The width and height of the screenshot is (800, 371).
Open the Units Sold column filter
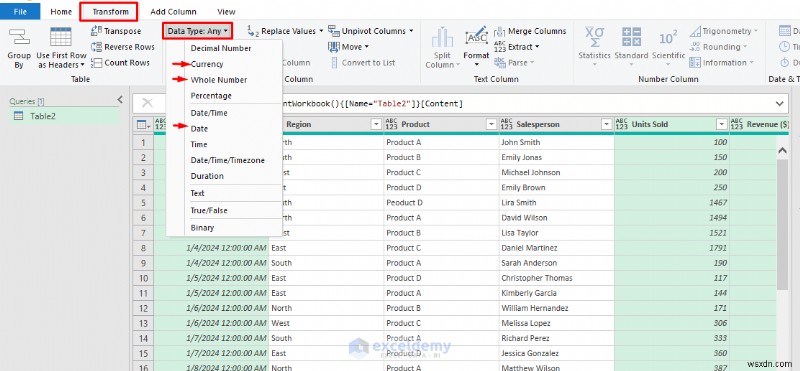click(x=721, y=124)
